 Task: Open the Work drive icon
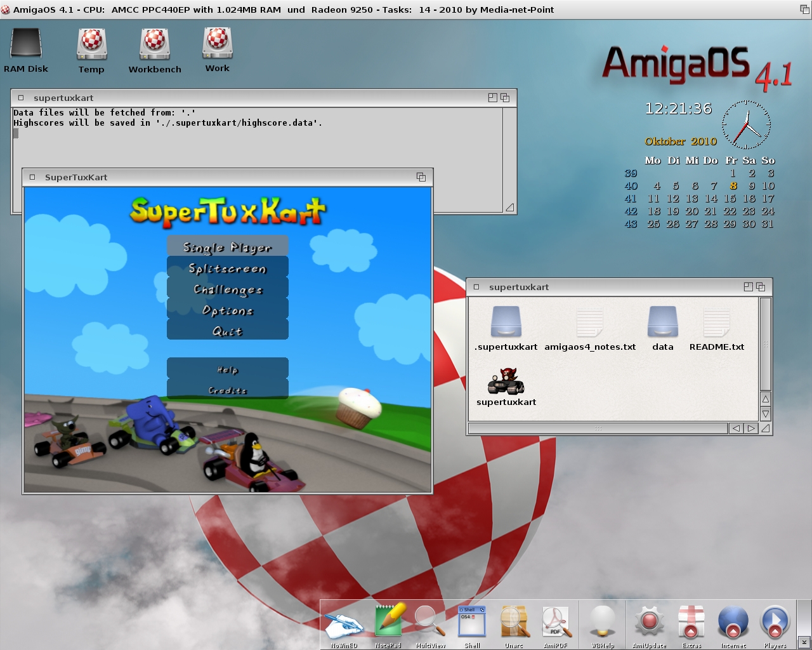point(218,50)
